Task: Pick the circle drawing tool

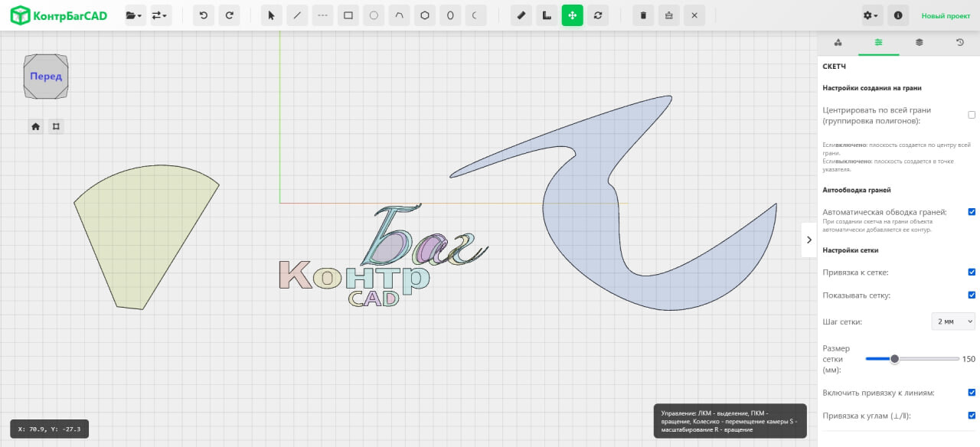Action: point(374,15)
